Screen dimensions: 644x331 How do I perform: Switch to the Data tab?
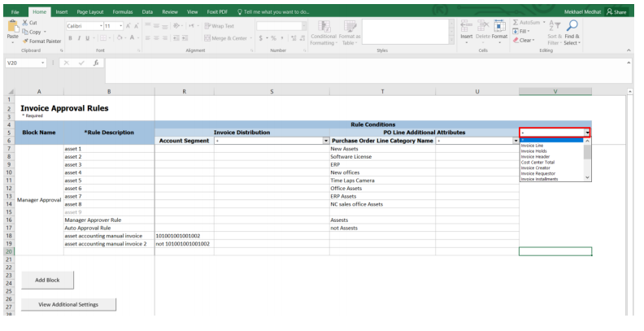147,12
